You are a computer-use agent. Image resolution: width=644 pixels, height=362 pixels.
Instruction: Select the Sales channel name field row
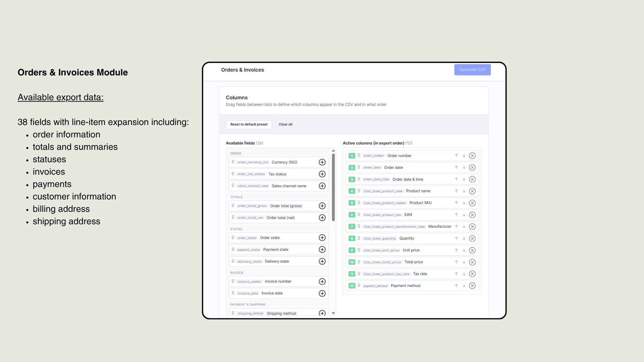pyautogui.click(x=278, y=186)
